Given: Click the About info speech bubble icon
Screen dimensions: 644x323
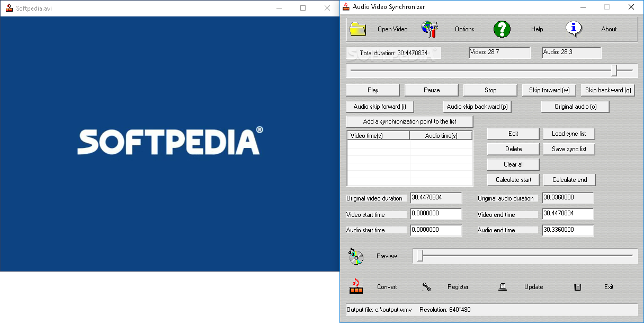Looking at the screenshot, I should pyautogui.click(x=574, y=29).
